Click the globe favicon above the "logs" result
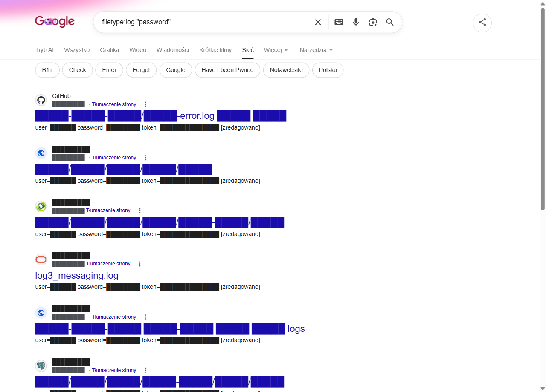 (41, 313)
